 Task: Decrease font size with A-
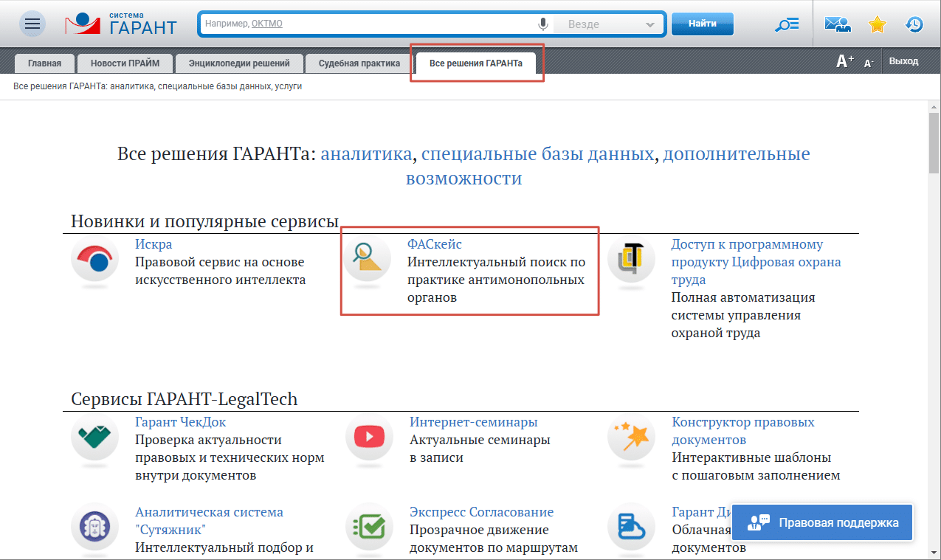(x=869, y=63)
